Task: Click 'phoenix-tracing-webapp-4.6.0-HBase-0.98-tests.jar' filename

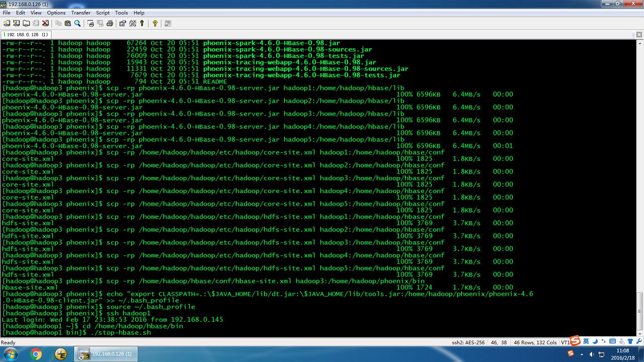Action: pyautogui.click(x=301, y=75)
